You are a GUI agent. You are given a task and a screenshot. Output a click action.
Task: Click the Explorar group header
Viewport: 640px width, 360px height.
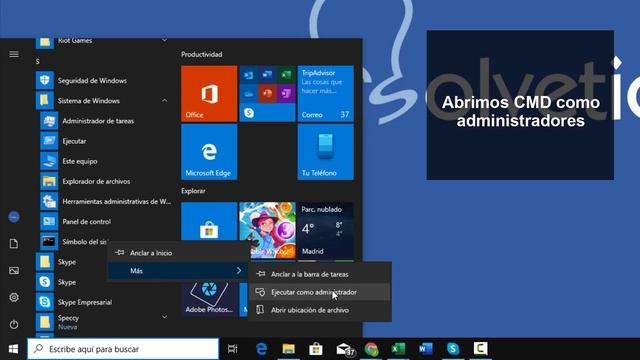pyautogui.click(x=193, y=191)
